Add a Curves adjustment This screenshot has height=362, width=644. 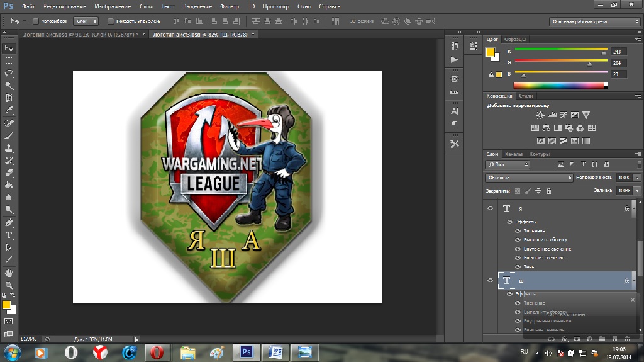coord(563,115)
